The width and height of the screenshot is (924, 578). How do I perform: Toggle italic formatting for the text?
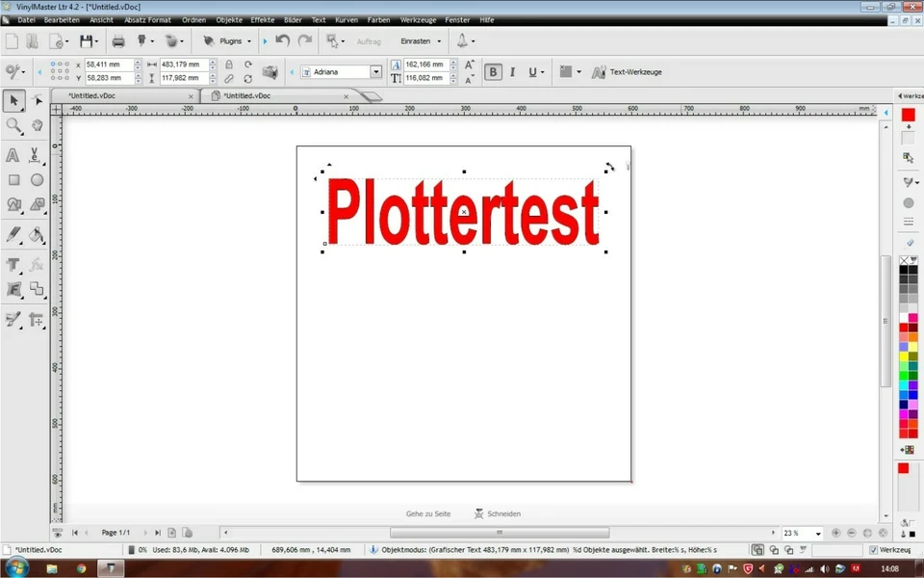tap(512, 71)
